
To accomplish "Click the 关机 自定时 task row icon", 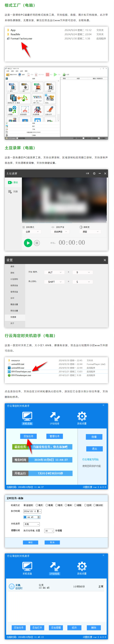I will coord(11,586).
